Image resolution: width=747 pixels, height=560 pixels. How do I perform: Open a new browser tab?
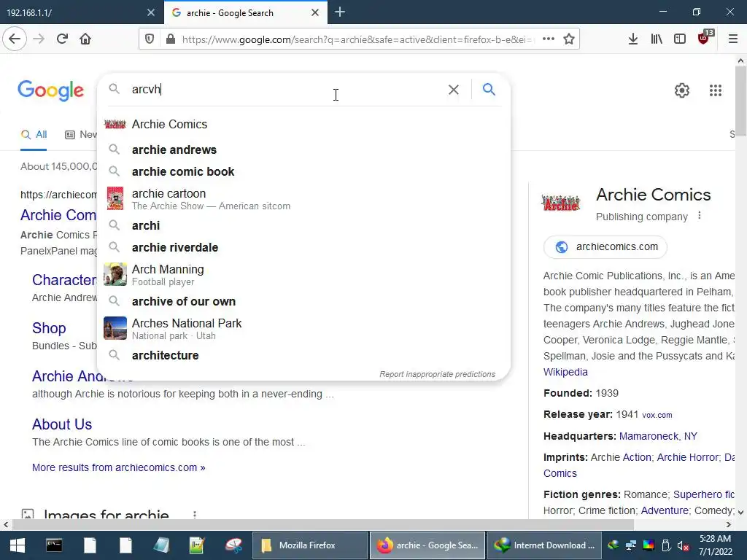tap(340, 12)
